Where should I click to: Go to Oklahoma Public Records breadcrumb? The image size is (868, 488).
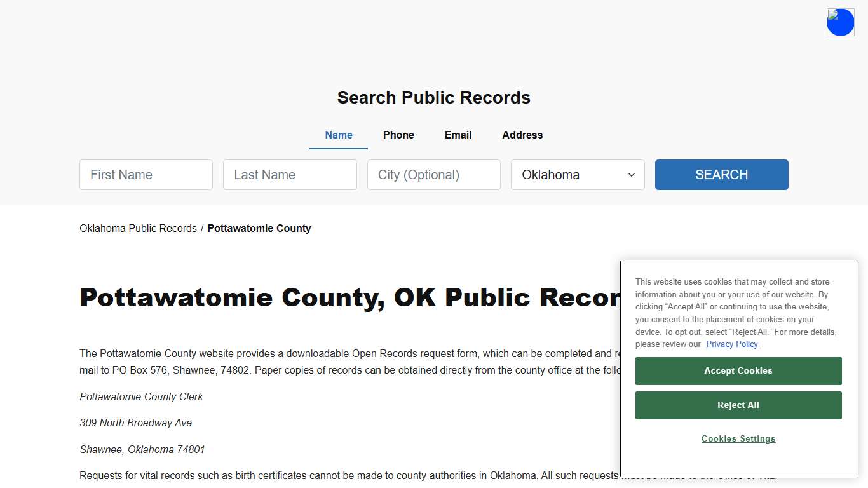(x=138, y=228)
